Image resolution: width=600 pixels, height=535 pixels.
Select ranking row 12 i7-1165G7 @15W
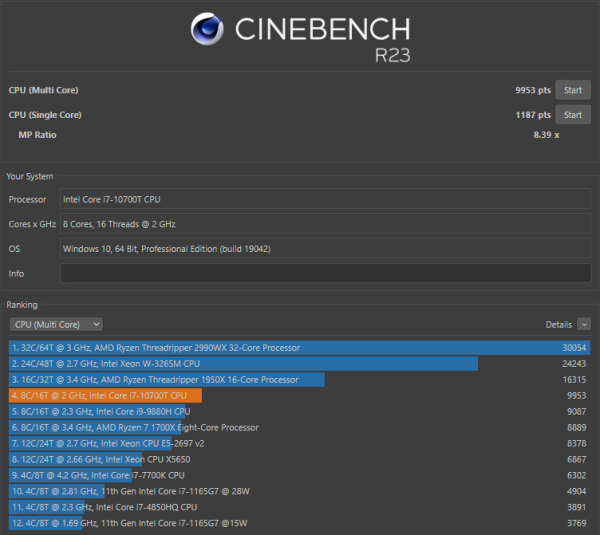[x=300, y=523]
